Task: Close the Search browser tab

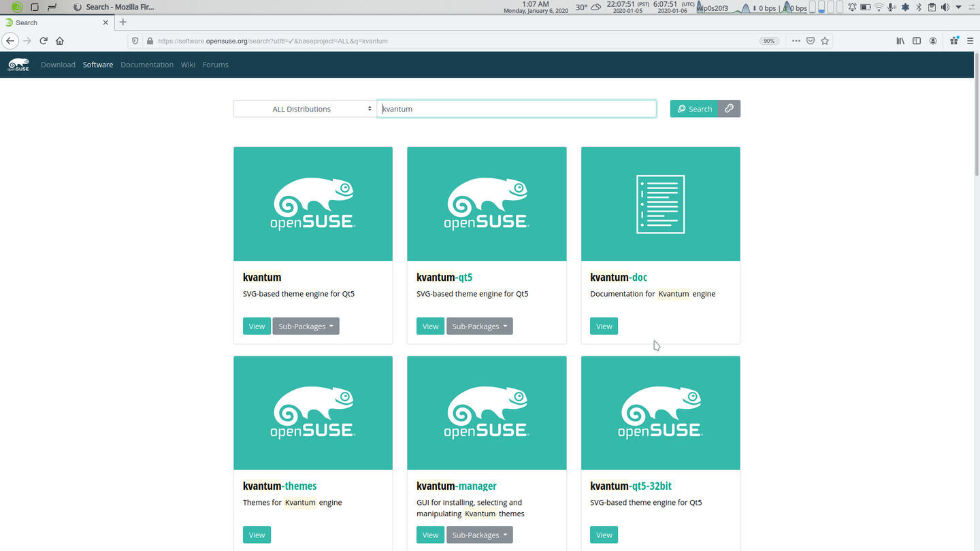Action: [105, 22]
